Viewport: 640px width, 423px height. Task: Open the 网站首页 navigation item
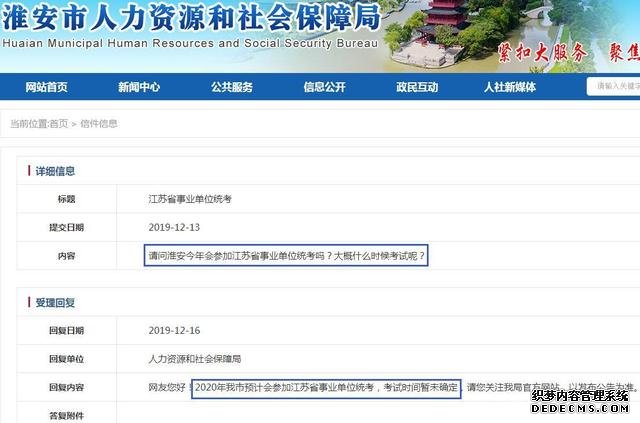[46, 87]
